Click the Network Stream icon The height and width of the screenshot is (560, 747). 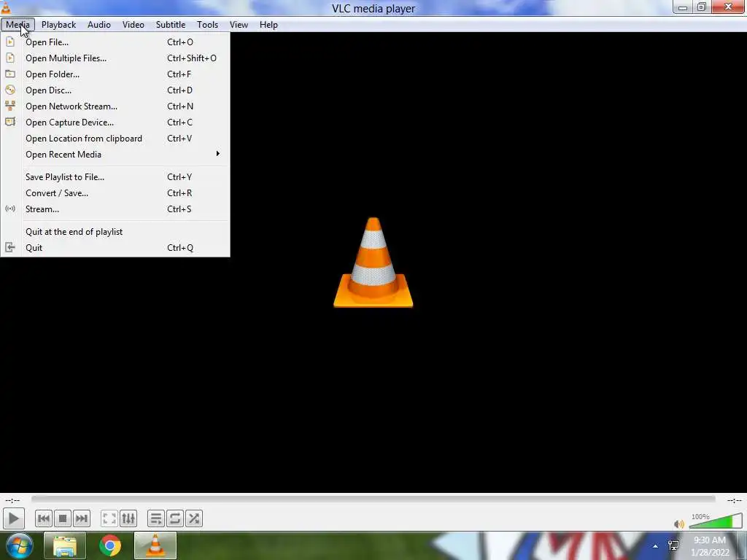click(x=10, y=106)
